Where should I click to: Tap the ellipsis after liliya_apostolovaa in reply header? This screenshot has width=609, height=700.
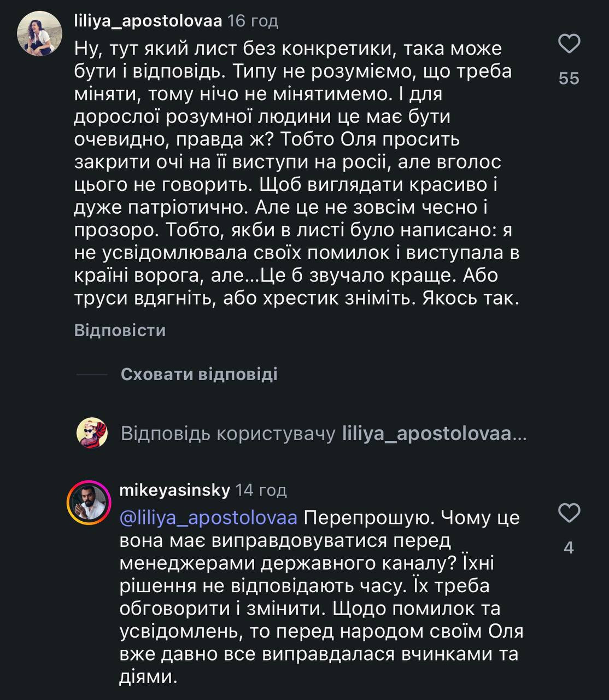[520, 434]
